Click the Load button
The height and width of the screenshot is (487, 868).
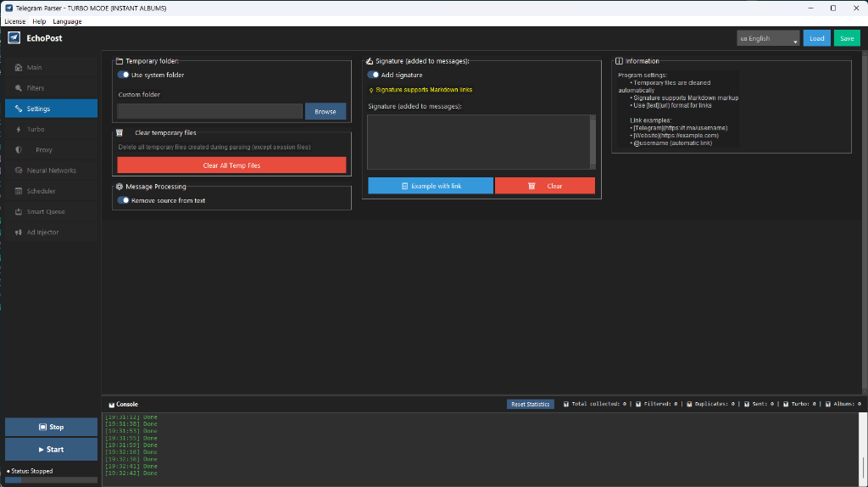pos(816,38)
